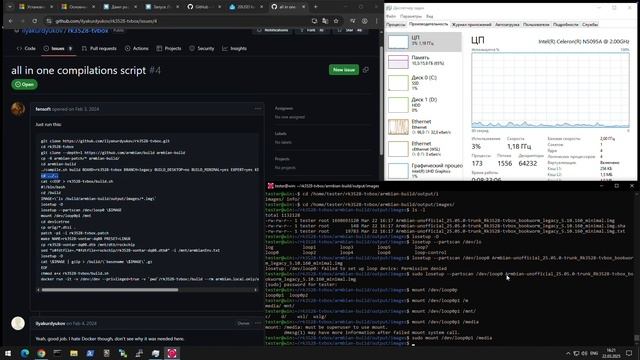The height and width of the screenshot is (360, 640).
Task: Open ilyakurdyukov commenter profile link
Action: click(50, 323)
